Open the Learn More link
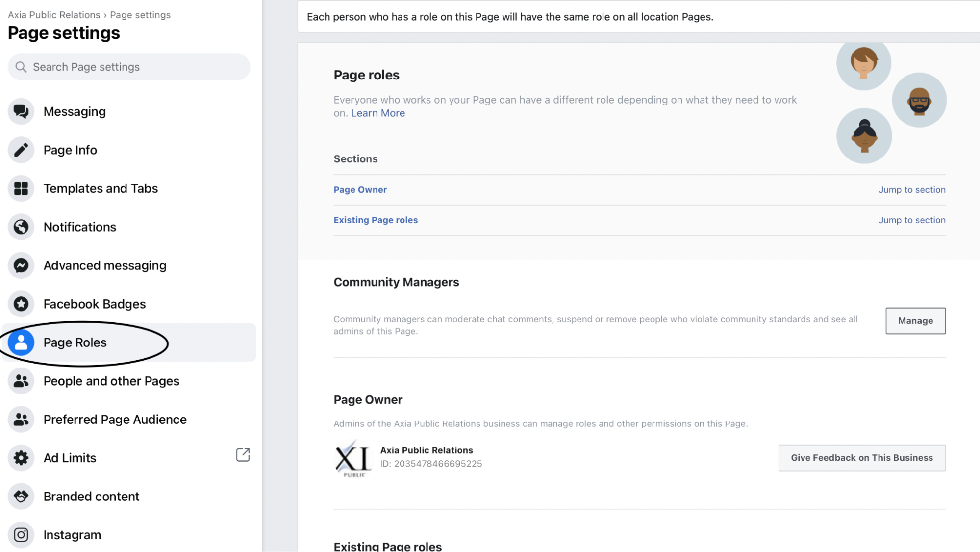This screenshot has width=980, height=552. click(377, 113)
